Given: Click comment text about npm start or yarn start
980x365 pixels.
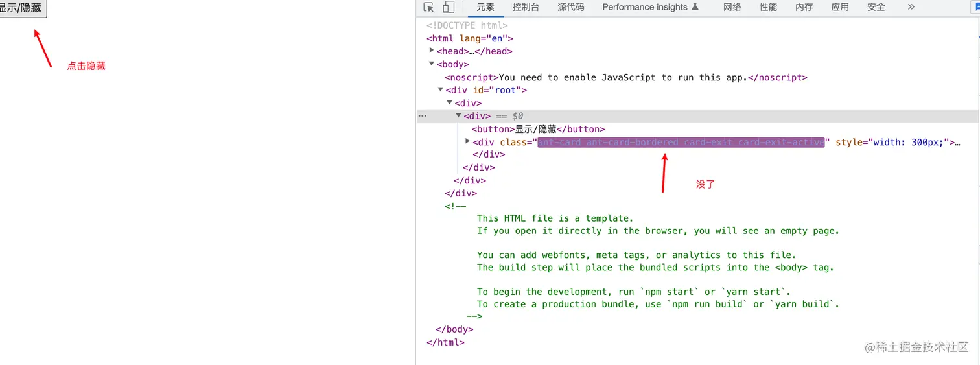Looking at the screenshot, I should click(634, 292).
